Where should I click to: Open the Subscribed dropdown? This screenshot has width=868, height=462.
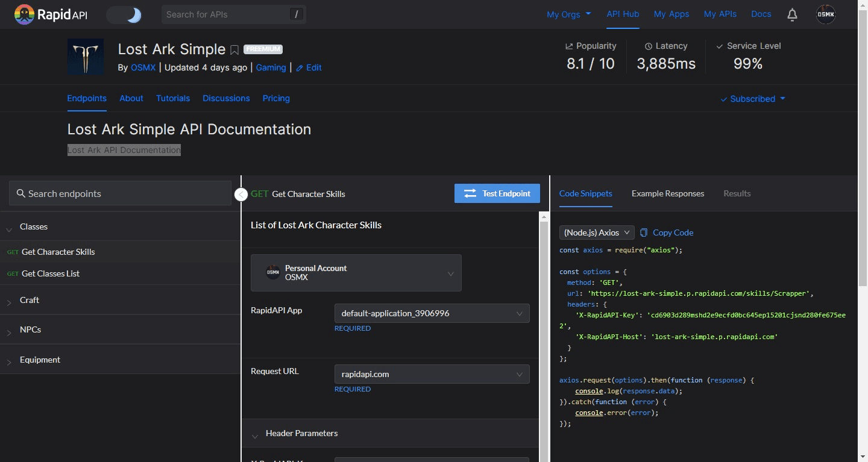pyautogui.click(x=753, y=99)
